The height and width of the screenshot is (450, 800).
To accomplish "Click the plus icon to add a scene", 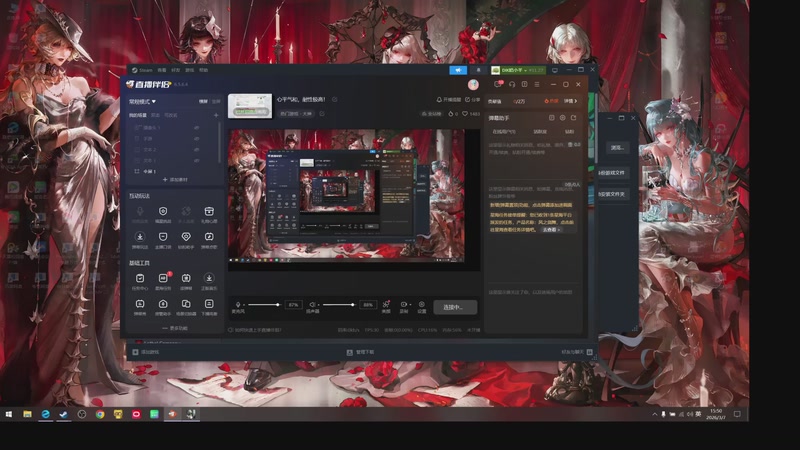I will (216, 115).
